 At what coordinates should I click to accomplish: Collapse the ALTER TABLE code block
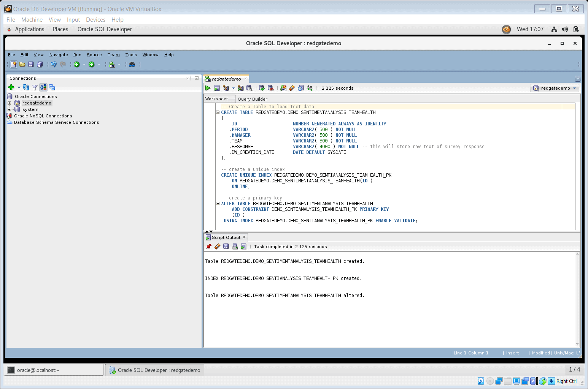218,204
